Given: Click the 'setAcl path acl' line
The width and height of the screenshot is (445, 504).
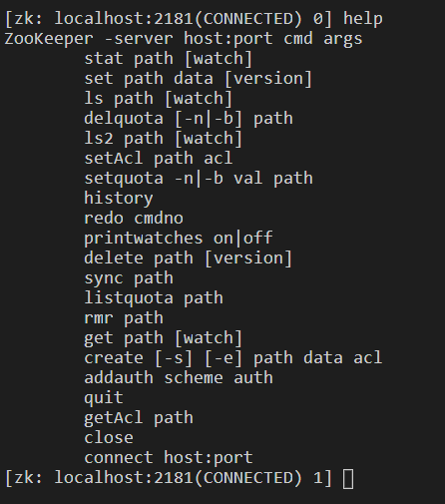Looking at the screenshot, I should (159, 159).
